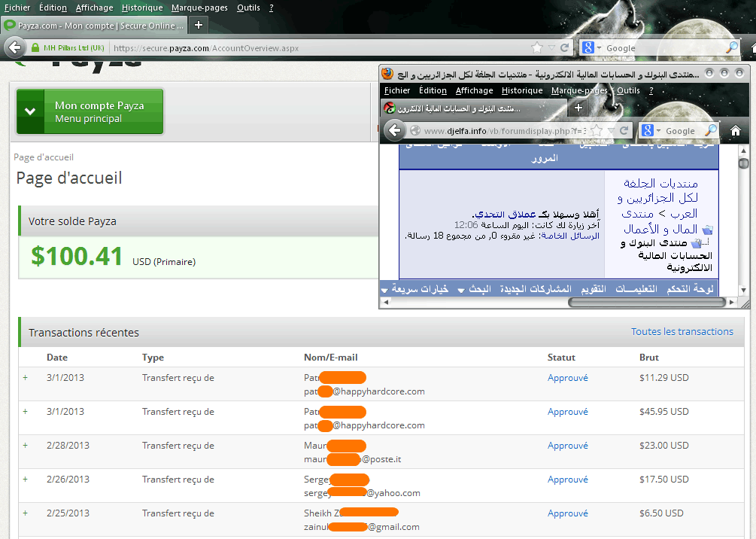The width and height of the screenshot is (756, 539).
Task: Open the لوحة التحكم control panel link
Action: 690,288
